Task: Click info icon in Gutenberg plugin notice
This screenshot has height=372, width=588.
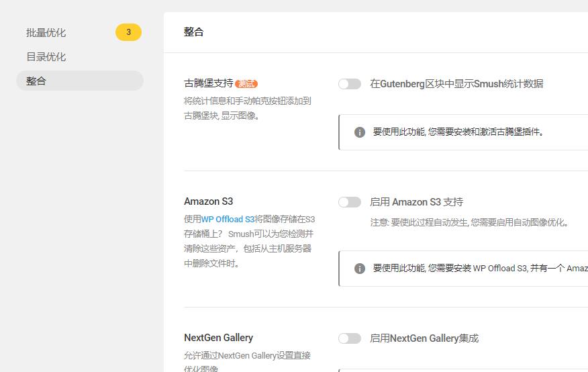Action: 360,132
